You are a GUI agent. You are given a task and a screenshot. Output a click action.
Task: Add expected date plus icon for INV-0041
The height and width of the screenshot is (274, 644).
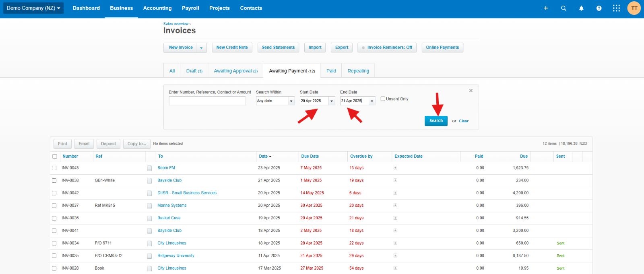(x=395, y=231)
